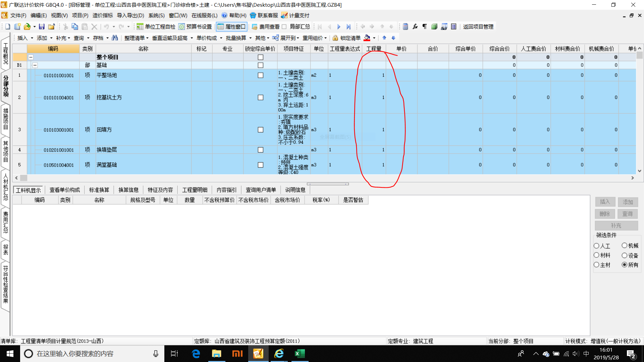Open 编辑(E) menu

pos(39,15)
